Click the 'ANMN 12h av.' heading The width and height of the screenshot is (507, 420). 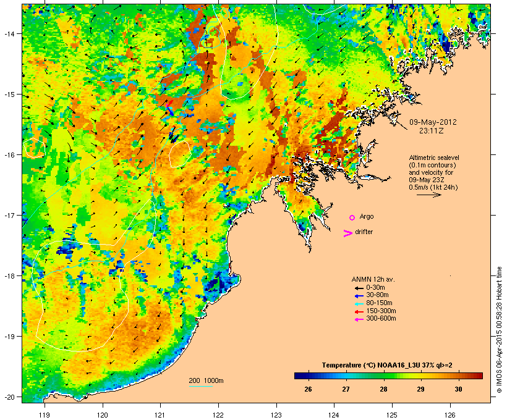point(373,279)
